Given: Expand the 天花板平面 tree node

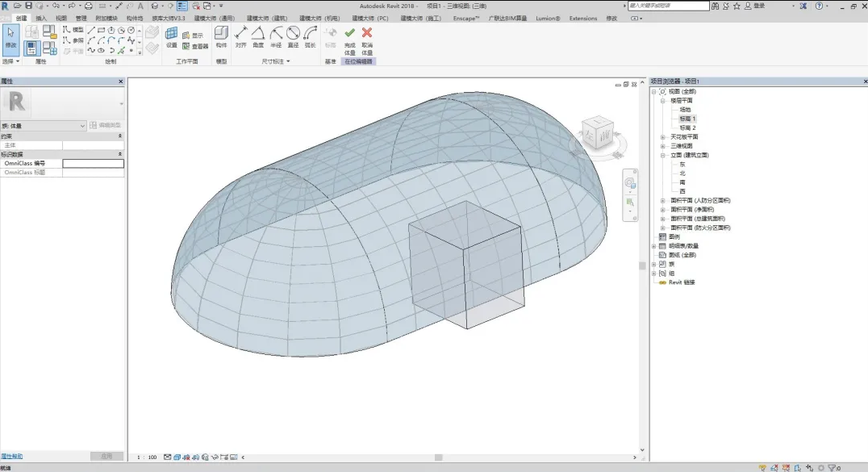Looking at the screenshot, I should point(663,137).
